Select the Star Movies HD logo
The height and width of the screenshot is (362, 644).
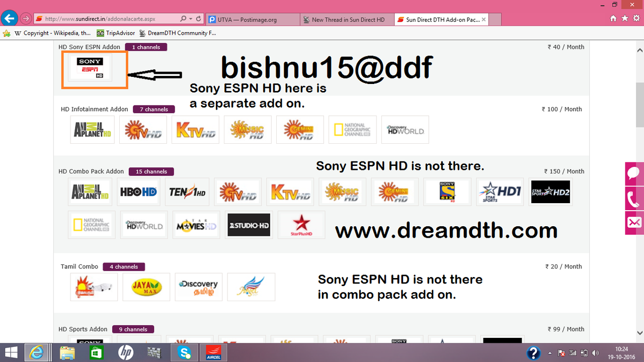pyautogui.click(x=196, y=225)
